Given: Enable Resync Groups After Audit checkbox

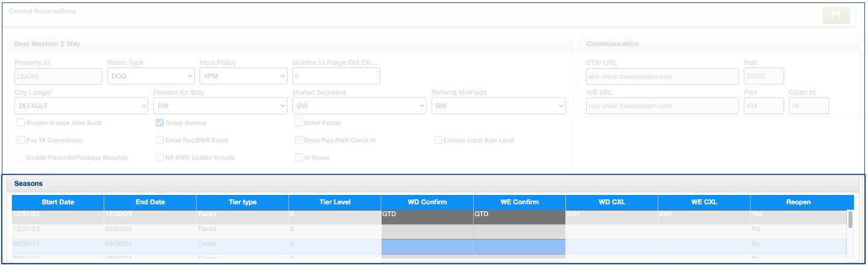Looking at the screenshot, I should pyautogui.click(x=21, y=123).
